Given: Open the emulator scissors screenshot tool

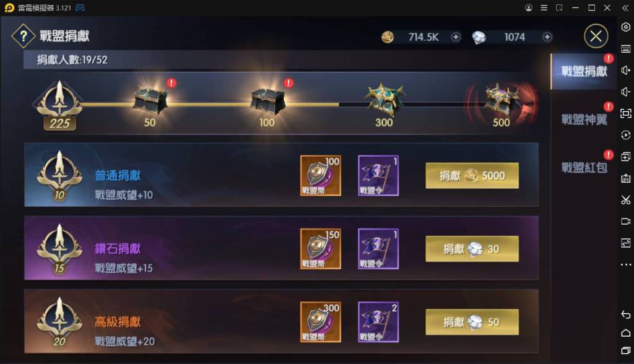Looking at the screenshot, I should tap(625, 200).
